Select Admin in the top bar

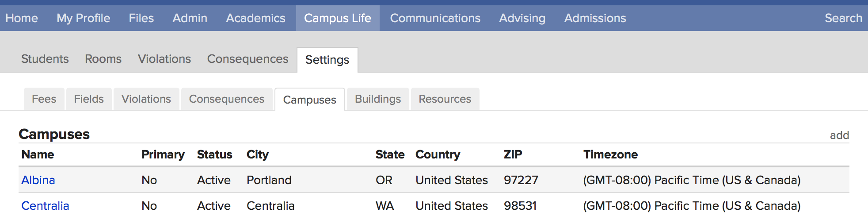coord(190,18)
